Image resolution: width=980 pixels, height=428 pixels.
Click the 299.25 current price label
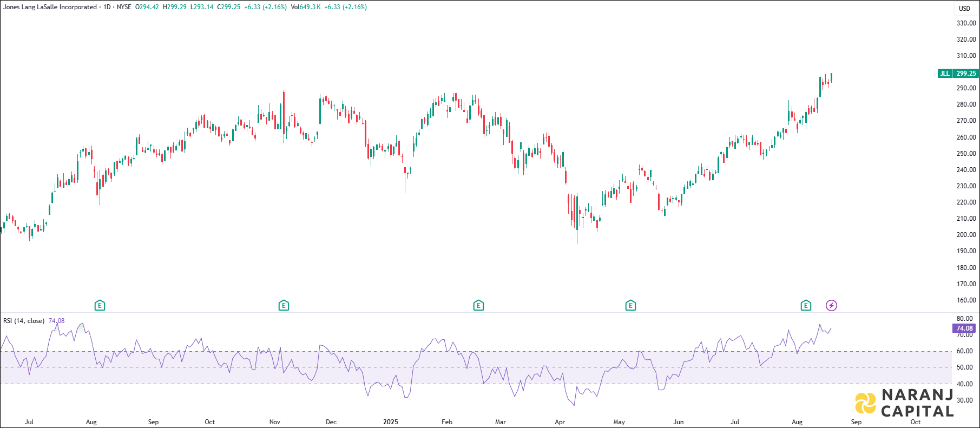click(966, 74)
